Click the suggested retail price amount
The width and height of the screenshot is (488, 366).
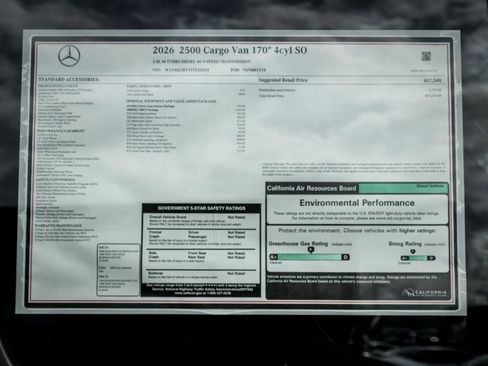(x=432, y=80)
